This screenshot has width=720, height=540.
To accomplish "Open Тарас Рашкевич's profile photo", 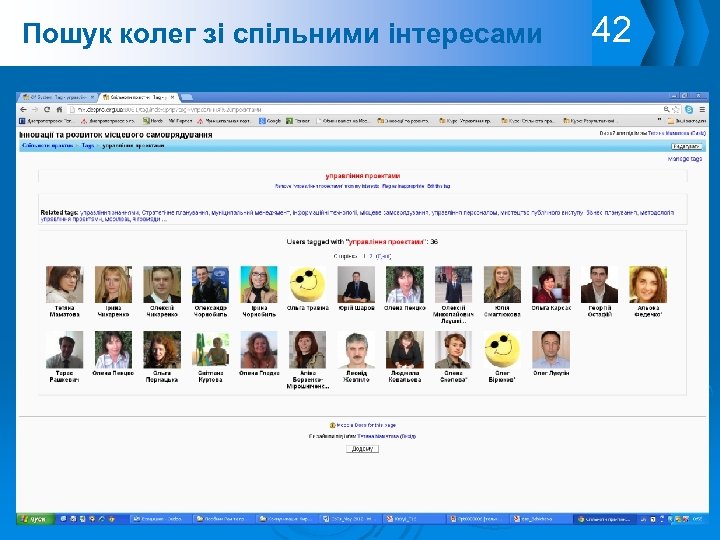I will pos(64,350).
